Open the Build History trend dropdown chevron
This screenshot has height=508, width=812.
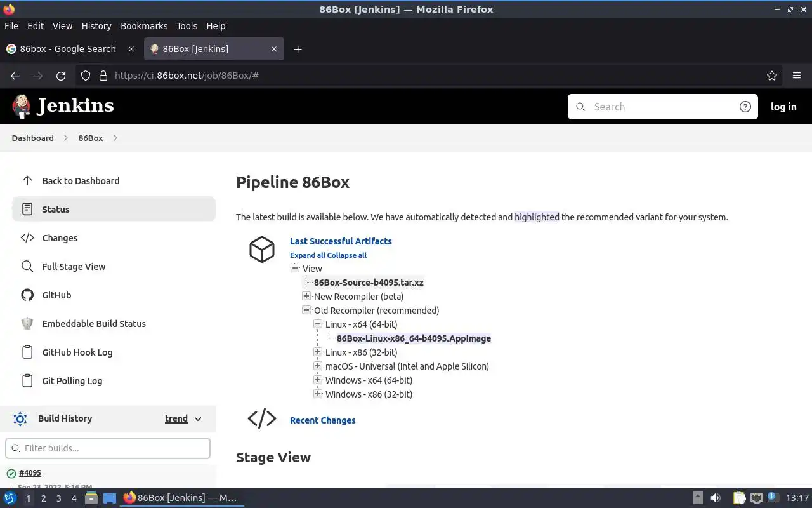tap(198, 419)
